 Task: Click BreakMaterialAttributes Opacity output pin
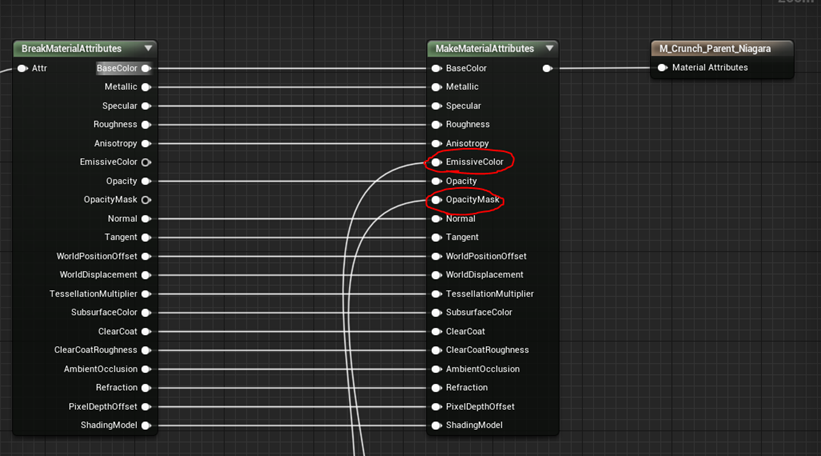point(147,181)
